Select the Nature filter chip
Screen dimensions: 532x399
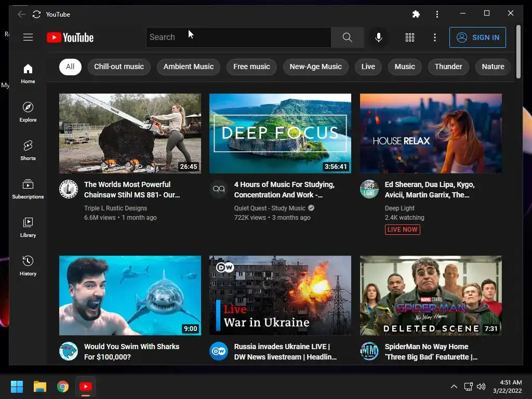[493, 66]
